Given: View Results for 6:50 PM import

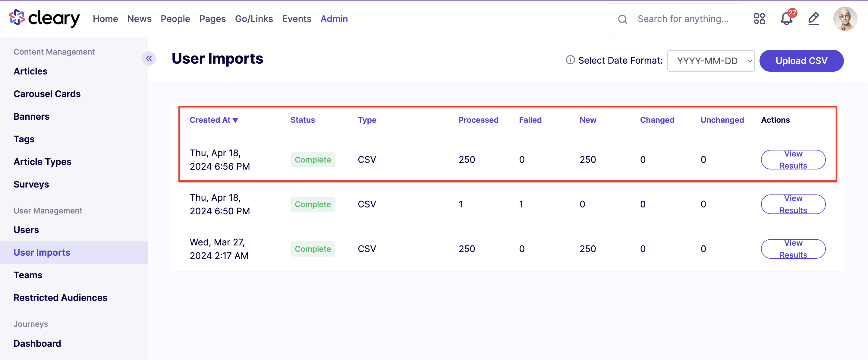Looking at the screenshot, I should point(793,204).
